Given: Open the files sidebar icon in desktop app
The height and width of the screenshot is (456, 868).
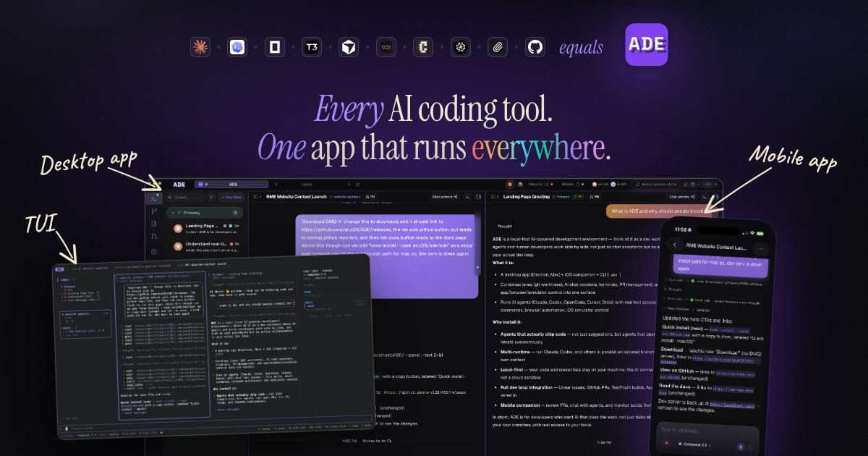Looking at the screenshot, I should coord(154,224).
